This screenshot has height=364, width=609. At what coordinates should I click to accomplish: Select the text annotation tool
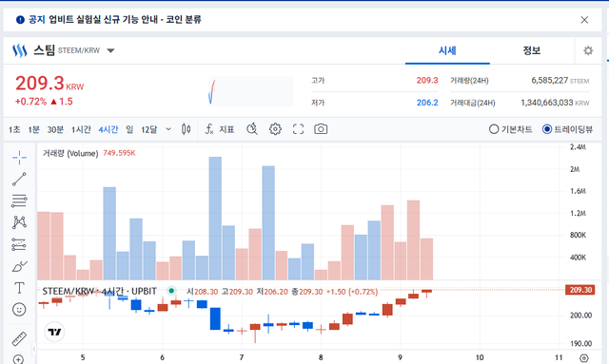coord(19,288)
